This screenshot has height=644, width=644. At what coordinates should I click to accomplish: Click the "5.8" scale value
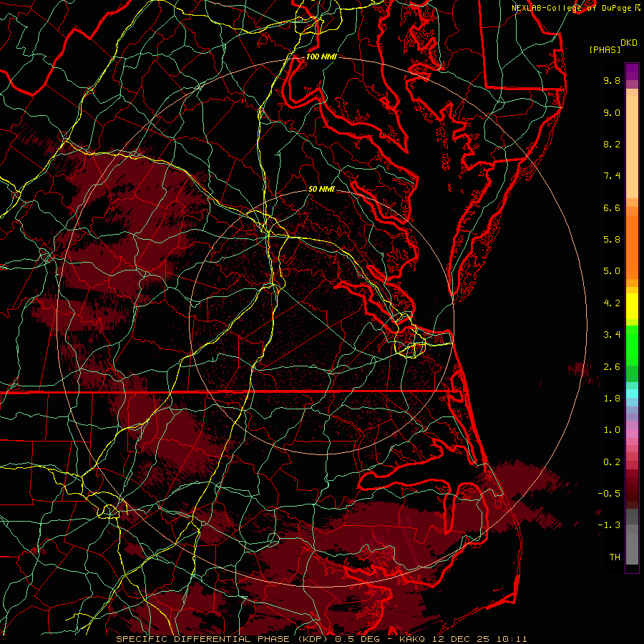[x=612, y=240]
